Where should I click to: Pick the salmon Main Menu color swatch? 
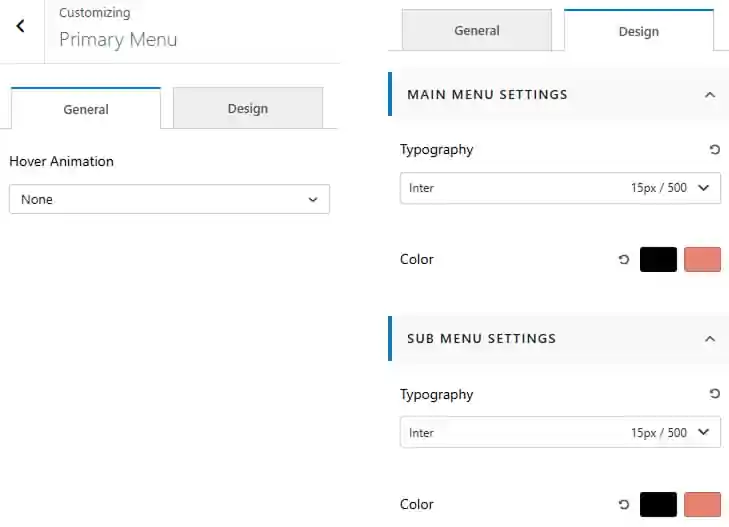click(x=702, y=259)
